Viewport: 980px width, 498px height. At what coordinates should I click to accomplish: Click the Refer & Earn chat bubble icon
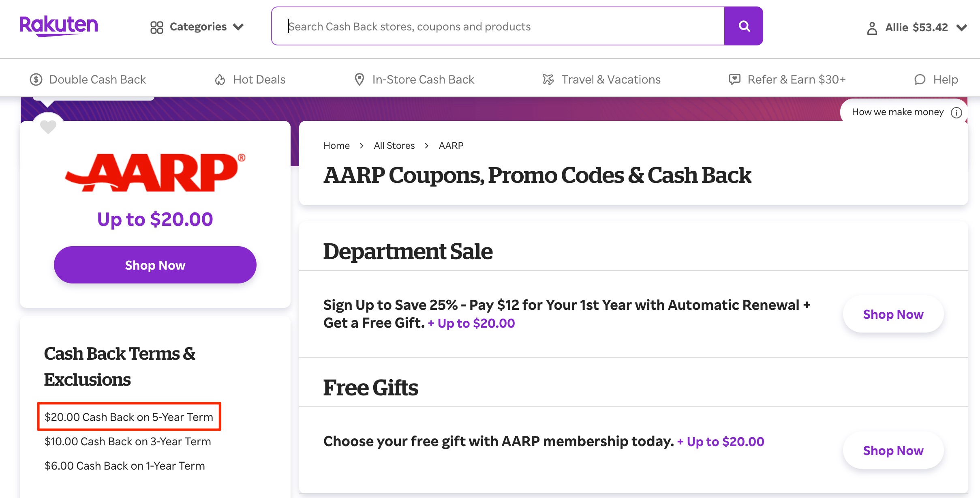734,79
